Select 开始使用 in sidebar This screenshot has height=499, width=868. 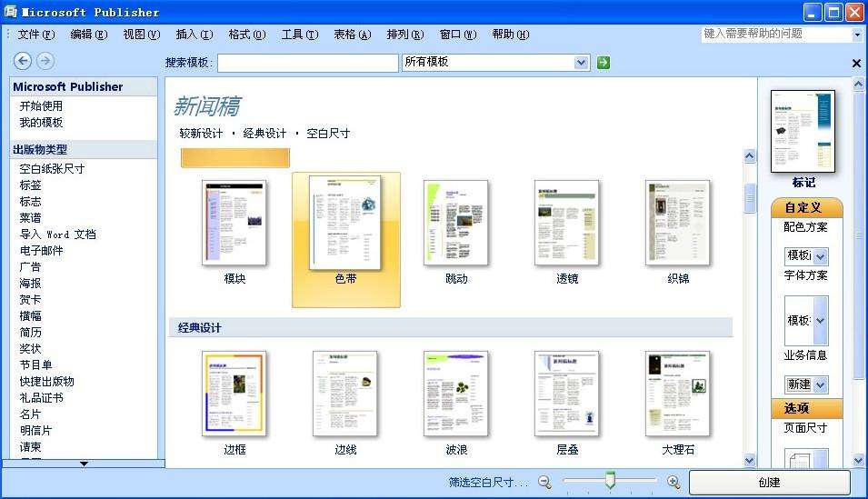41,105
